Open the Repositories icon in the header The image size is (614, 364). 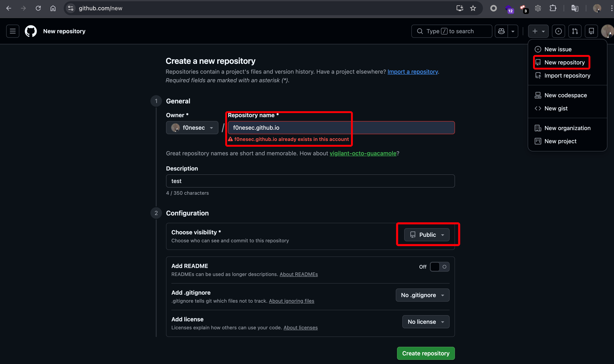pyautogui.click(x=591, y=31)
